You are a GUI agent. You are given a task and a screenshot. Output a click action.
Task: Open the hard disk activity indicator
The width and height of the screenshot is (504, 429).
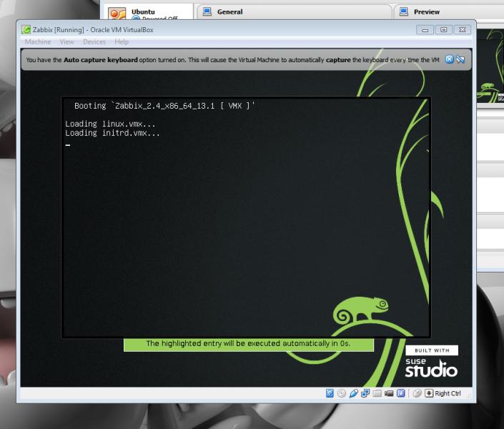(330, 393)
